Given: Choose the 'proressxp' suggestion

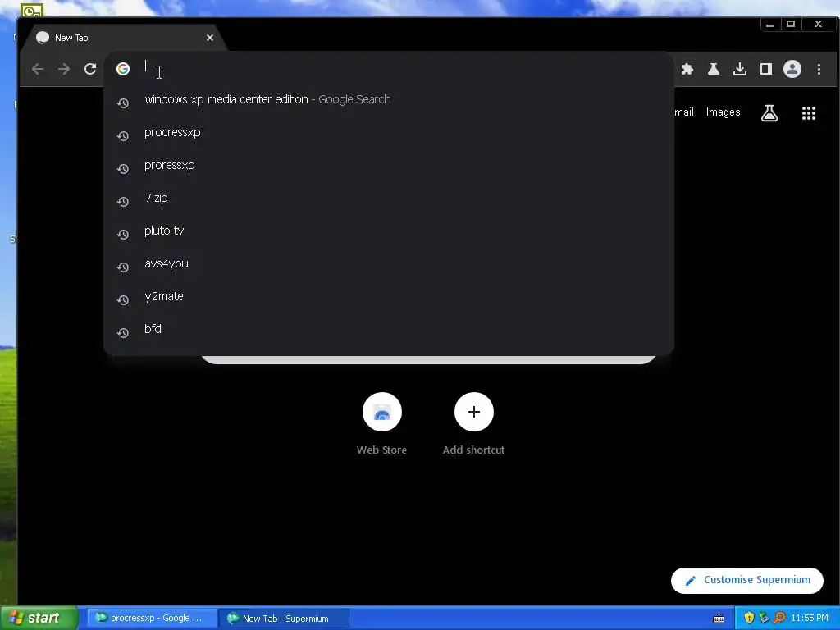Looking at the screenshot, I should [388, 165].
